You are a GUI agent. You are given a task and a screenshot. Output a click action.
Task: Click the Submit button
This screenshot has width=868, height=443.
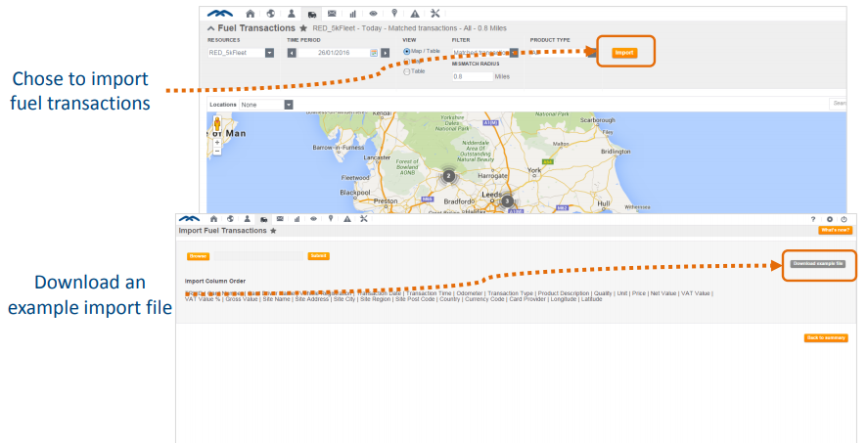[x=318, y=256]
